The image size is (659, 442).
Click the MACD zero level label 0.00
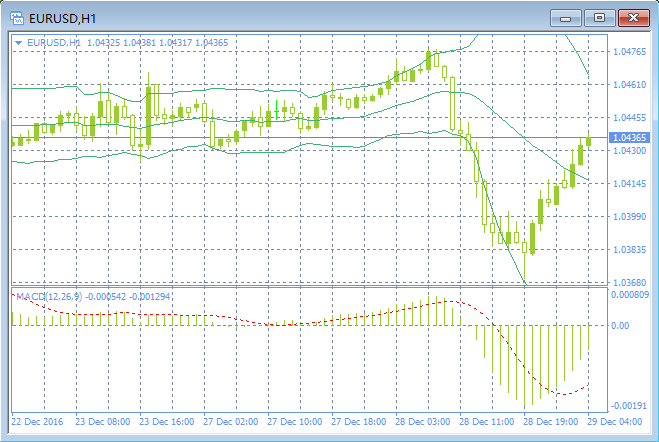[x=620, y=326]
